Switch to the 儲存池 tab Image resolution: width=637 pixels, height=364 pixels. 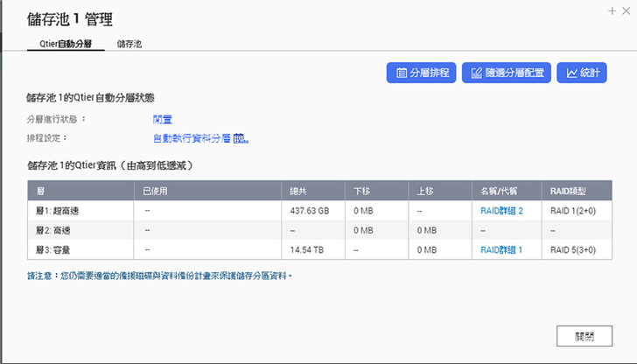click(129, 43)
